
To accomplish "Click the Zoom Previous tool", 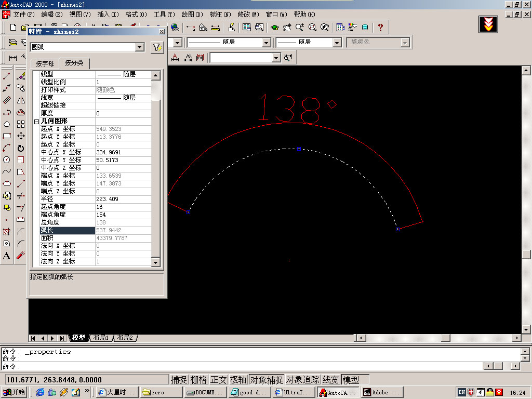I will click(x=325, y=27).
